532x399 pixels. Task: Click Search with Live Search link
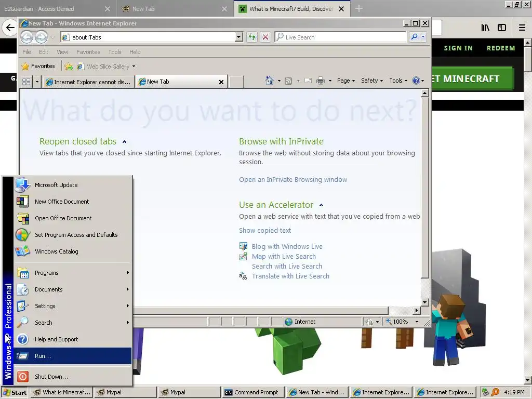point(287,267)
